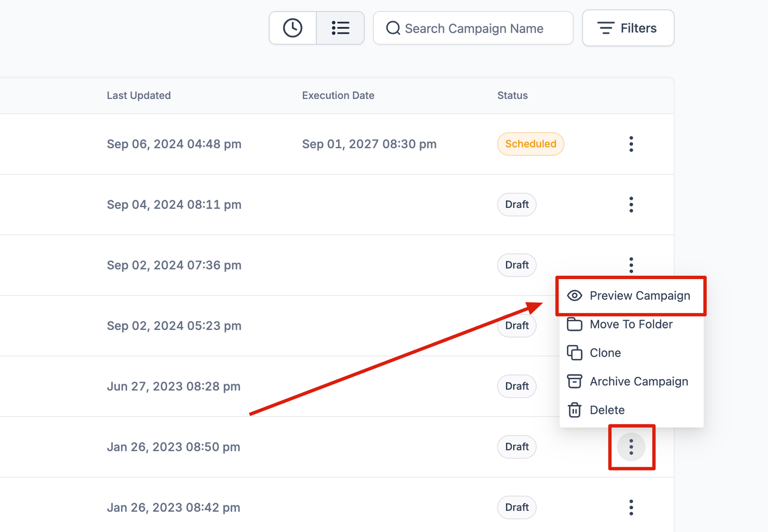The height and width of the screenshot is (532, 768).
Task: Click the Scheduled status badge
Action: point(530,144)
